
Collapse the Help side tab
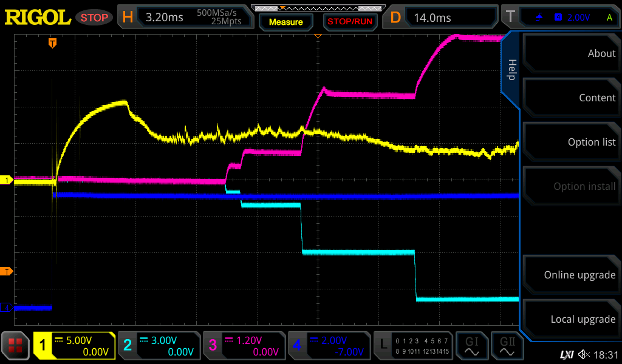point(511,70)
